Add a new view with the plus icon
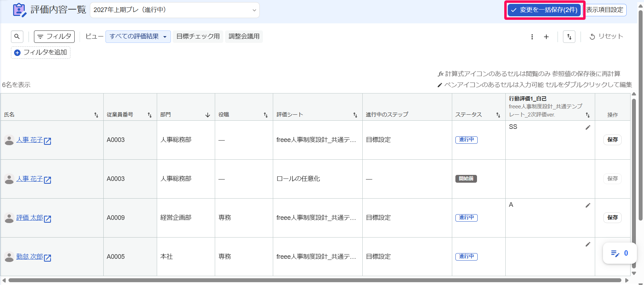Screen dimensions: 644x285 pos(546,37)
